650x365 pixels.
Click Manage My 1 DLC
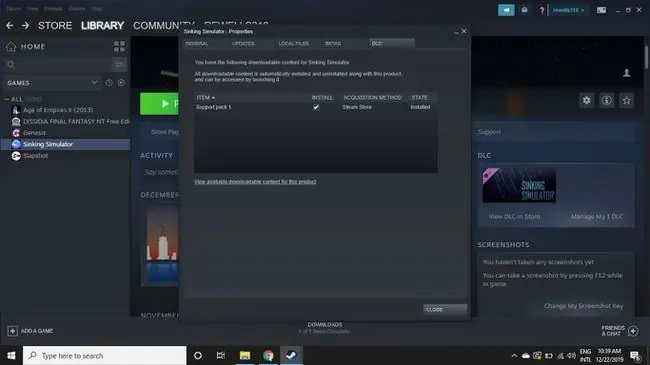click(597, 217)
